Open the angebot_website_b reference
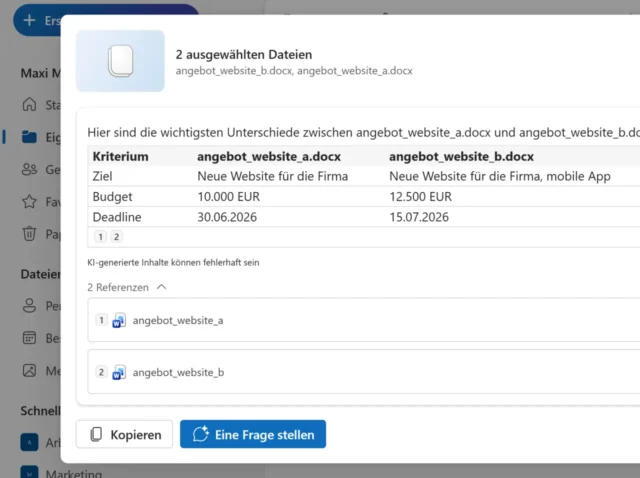The height and width of the screenshot is (478, 640). click(363, 372)
